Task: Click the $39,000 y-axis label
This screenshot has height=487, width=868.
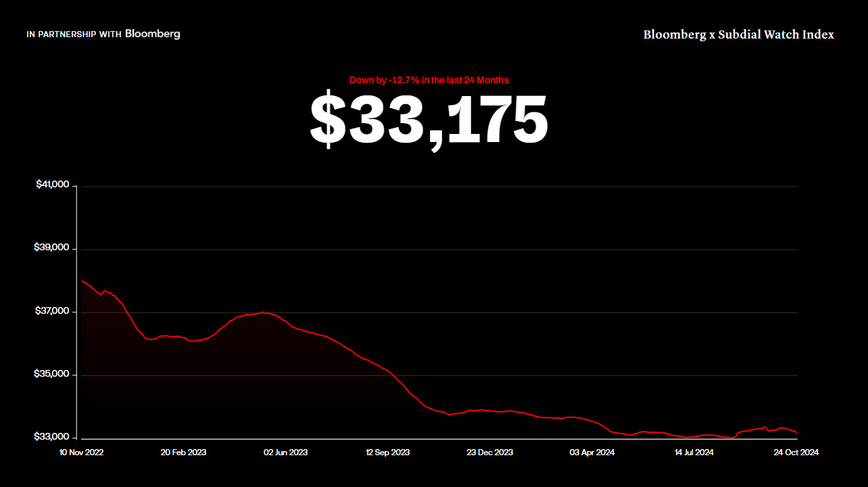Action: point(51,248)
